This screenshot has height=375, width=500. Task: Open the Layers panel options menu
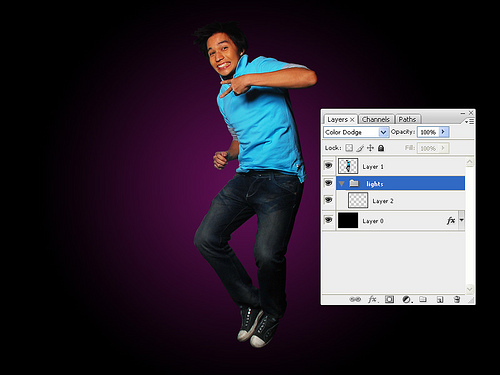coord(469,122)
